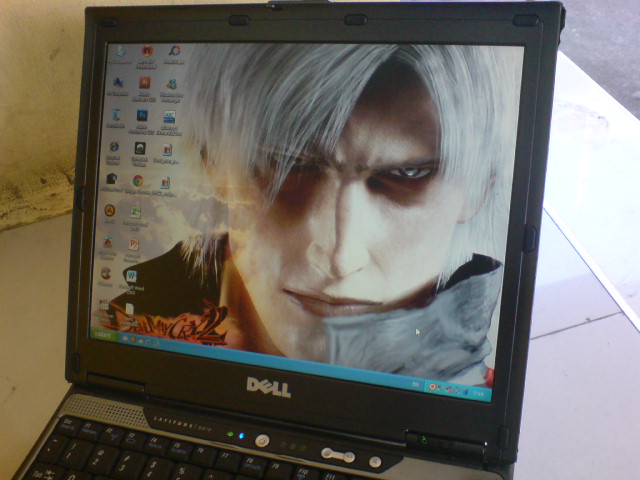Click the first Quick Launch icon beside Start
The image size is (640, 480).
pyautogui.click(x=125, y=338)
